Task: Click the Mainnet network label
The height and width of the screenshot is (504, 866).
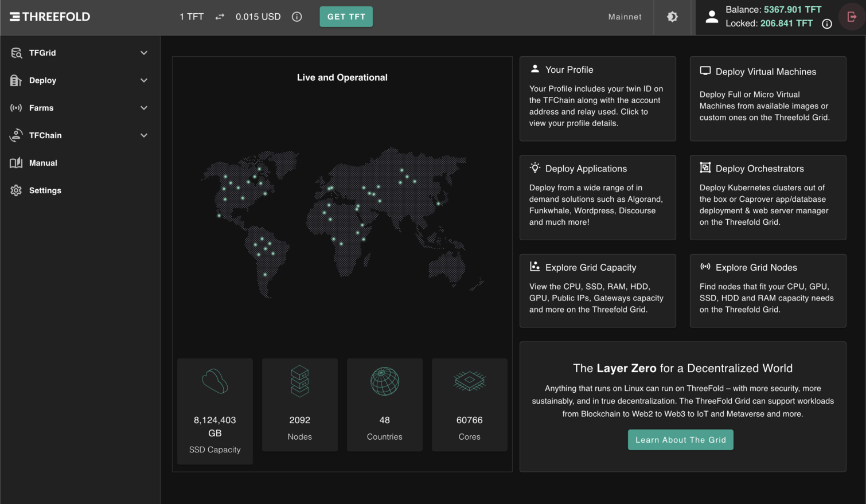Action: [x=625, y=17]
